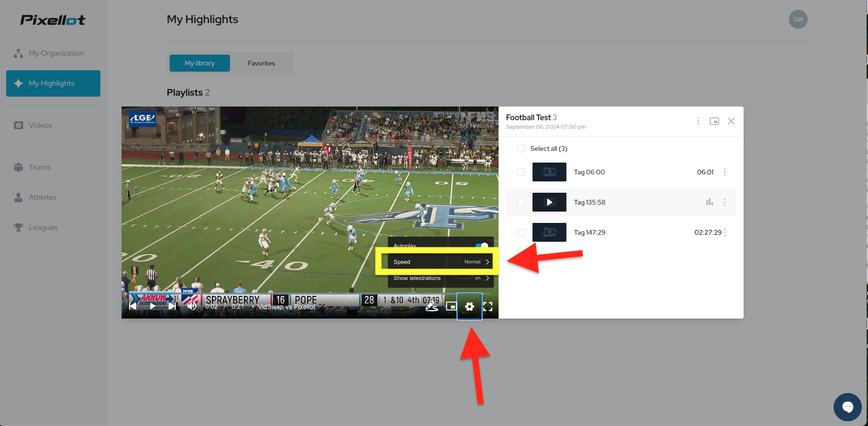Open more options for Tag 147:29

(725, 232)
